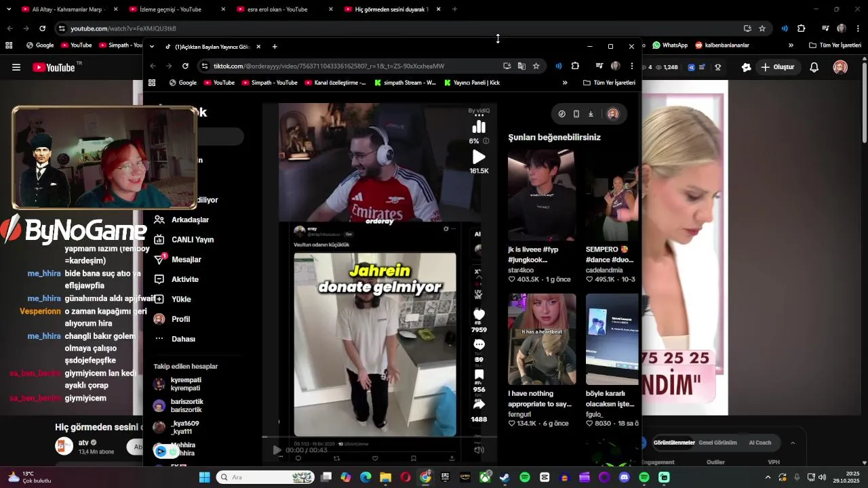The image size is (868, 488).
Task: Open Aktivite in TikTok sidebar
Action: point(176,279)
